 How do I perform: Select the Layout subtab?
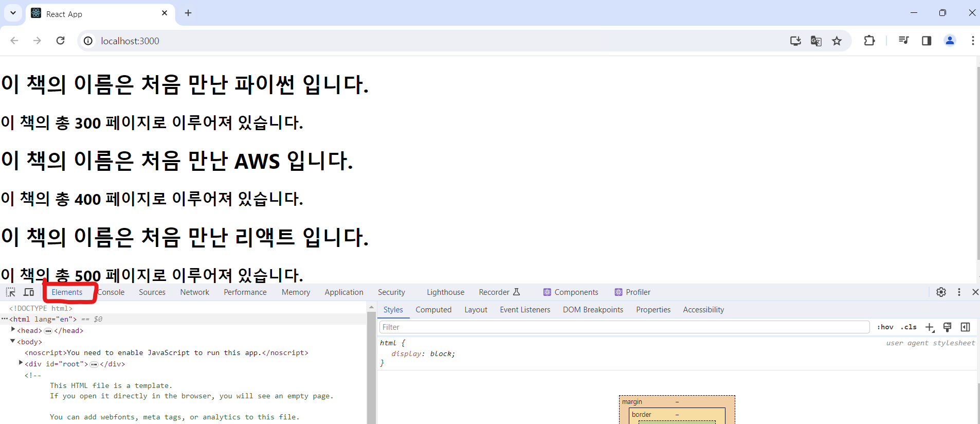[x=476, y=310]
